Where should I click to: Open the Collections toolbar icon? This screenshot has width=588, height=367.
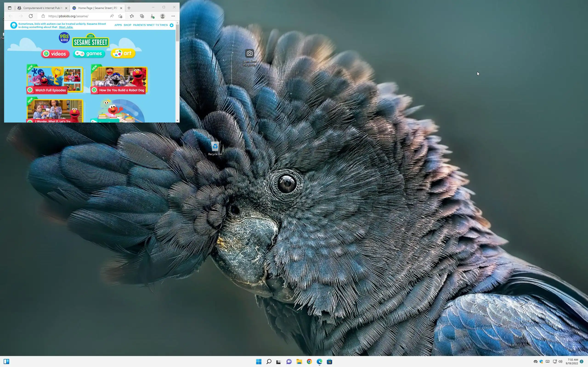[142, 16]
